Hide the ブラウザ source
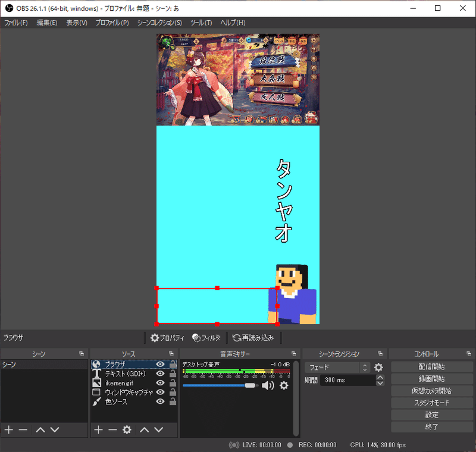 tap(160, 364)
